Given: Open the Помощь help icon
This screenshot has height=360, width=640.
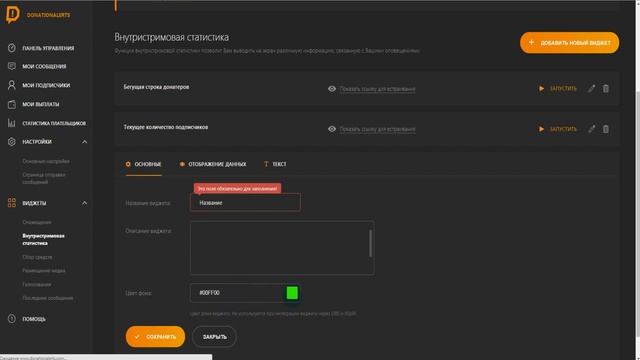Looking at the screenshot, I should (11, 319).
